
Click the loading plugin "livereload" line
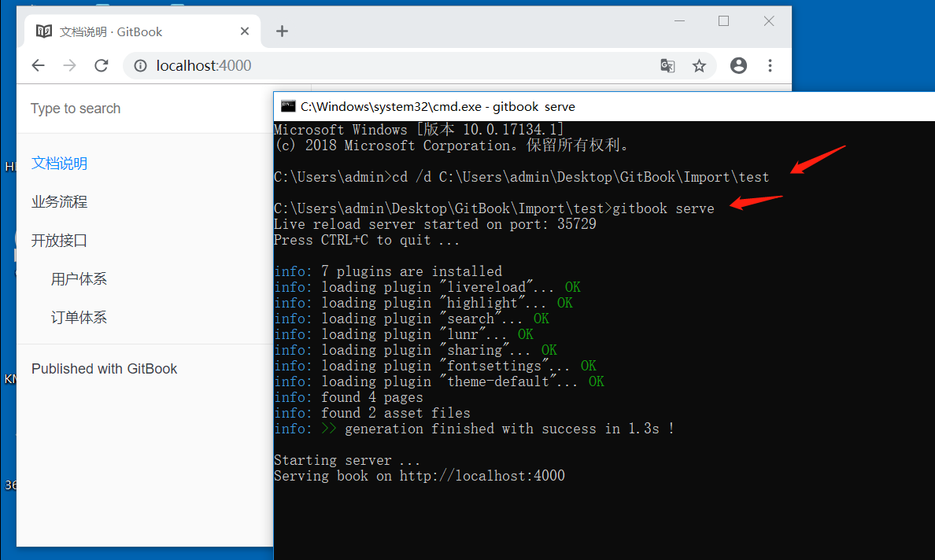click(x=427, y=287)
